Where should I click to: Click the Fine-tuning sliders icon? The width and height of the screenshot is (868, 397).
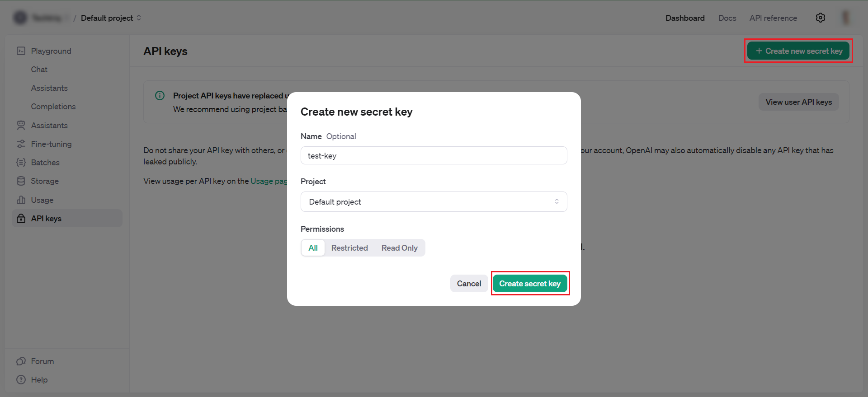coord(21,144)
